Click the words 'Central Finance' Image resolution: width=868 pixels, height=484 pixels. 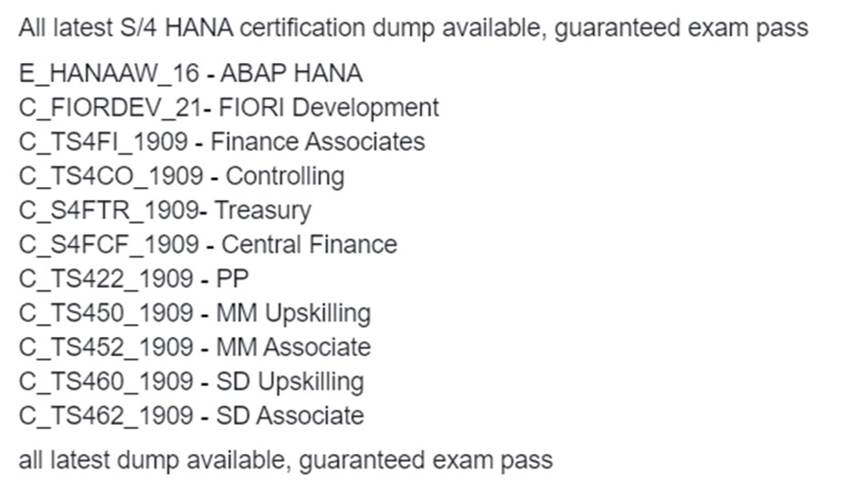pos(310,245)
